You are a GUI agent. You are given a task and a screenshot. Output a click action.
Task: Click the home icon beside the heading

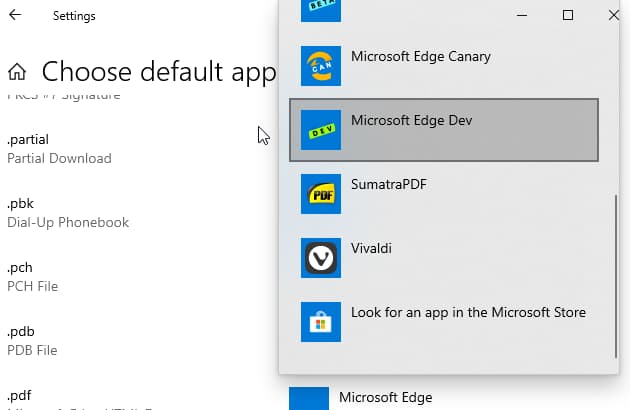coord(16,72)
